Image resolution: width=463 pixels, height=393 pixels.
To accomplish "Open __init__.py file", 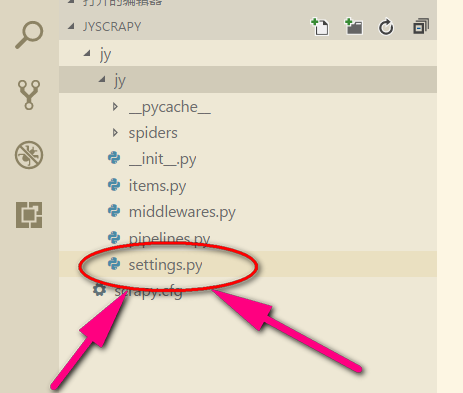I will pyautogui.click(x=162, y=159).
